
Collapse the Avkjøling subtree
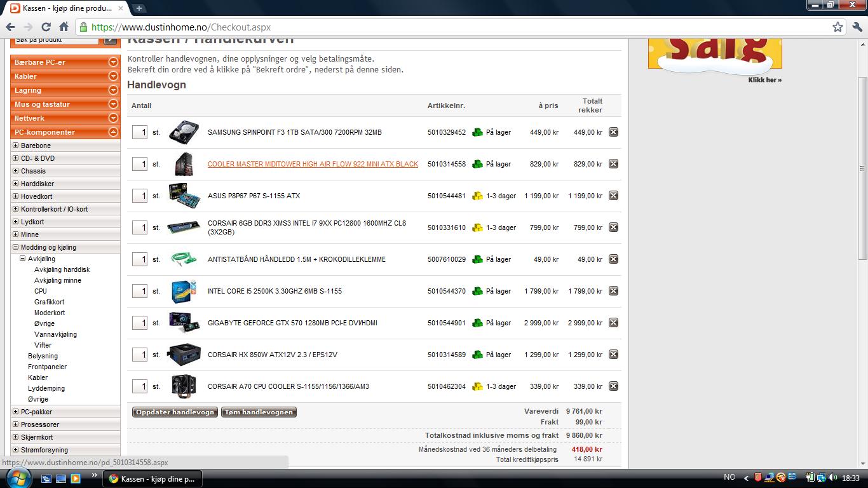pos(23,259)
